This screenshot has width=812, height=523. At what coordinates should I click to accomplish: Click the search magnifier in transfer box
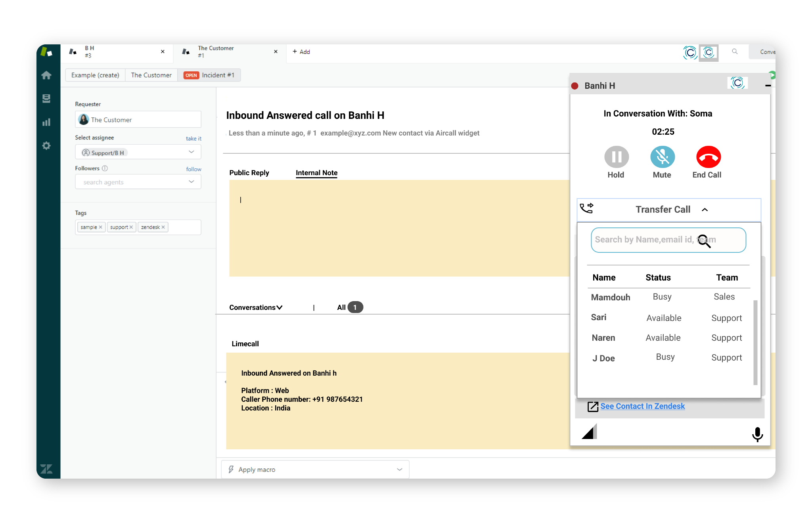point(704,241)
